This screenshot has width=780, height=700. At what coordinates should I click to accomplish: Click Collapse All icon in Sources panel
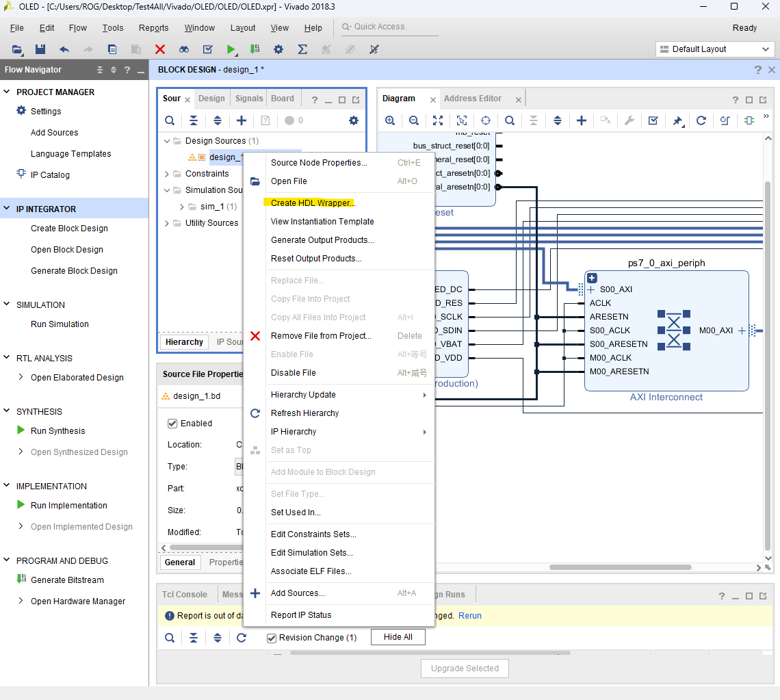coord(194,120)
